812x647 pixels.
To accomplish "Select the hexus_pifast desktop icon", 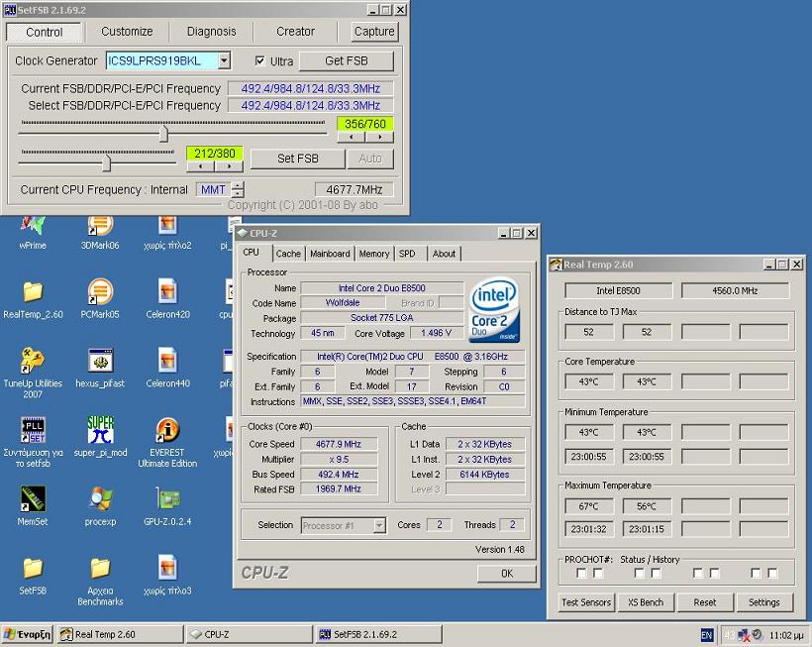I will coord(100,369).
